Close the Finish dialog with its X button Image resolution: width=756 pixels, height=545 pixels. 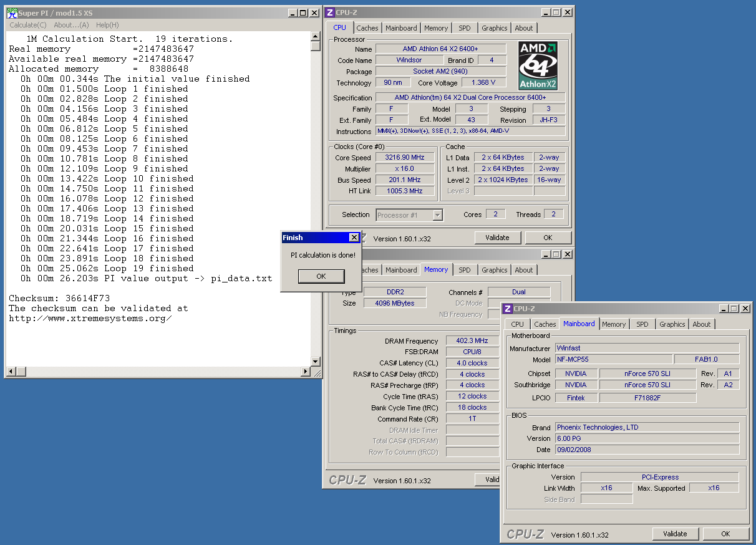click(354, 238)
